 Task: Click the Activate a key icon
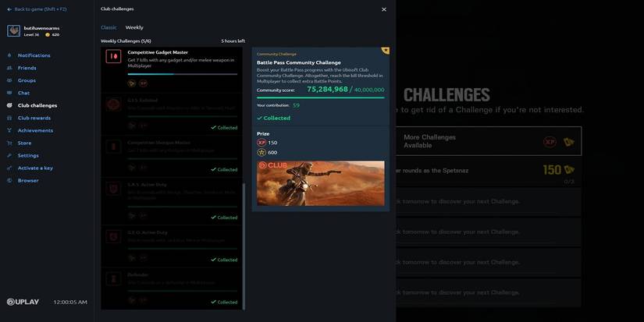click(x=9, y=168)
